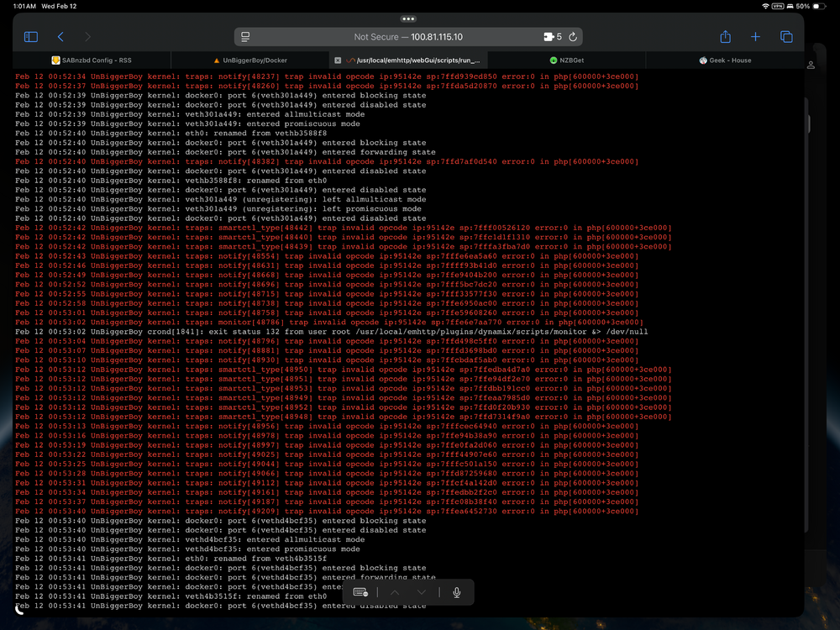
Task: Select notify[48237] trap line
Action: tap(327, 76)
